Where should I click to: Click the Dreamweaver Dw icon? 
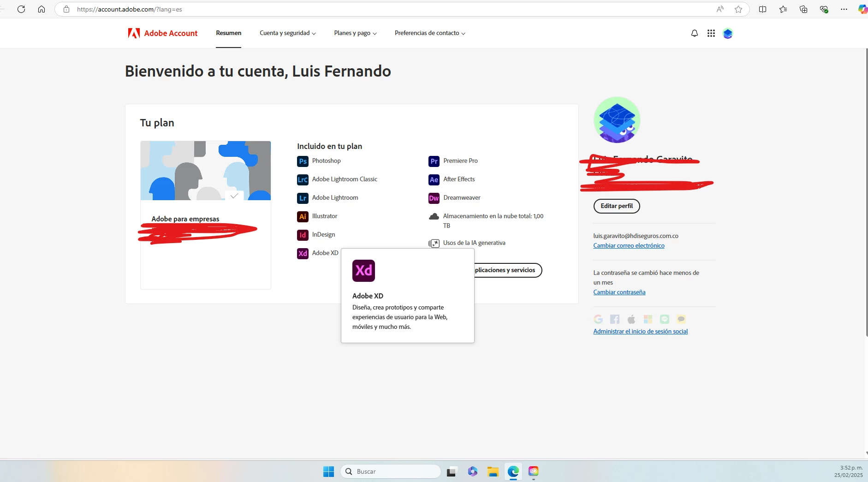tap(434, 198)
